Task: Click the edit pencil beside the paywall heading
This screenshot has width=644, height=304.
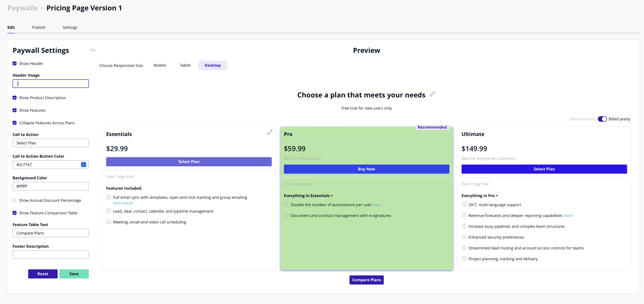Action: pos(433,94)
